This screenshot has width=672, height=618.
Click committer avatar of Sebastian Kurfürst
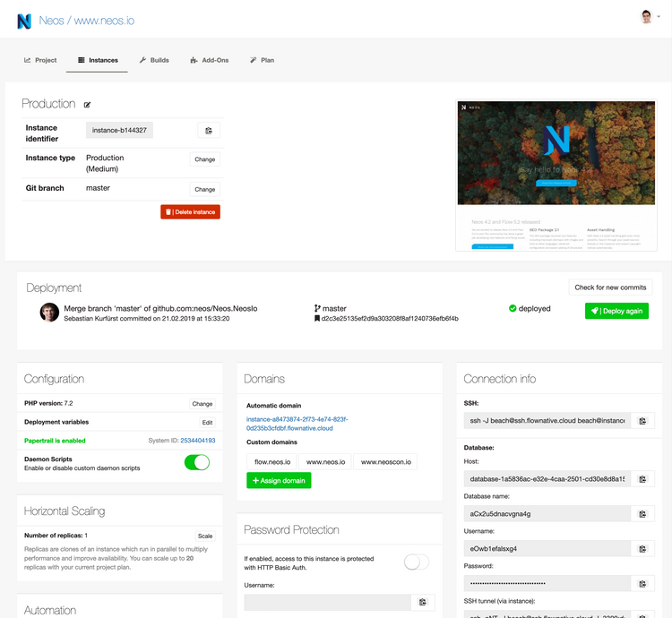[49, 313]
